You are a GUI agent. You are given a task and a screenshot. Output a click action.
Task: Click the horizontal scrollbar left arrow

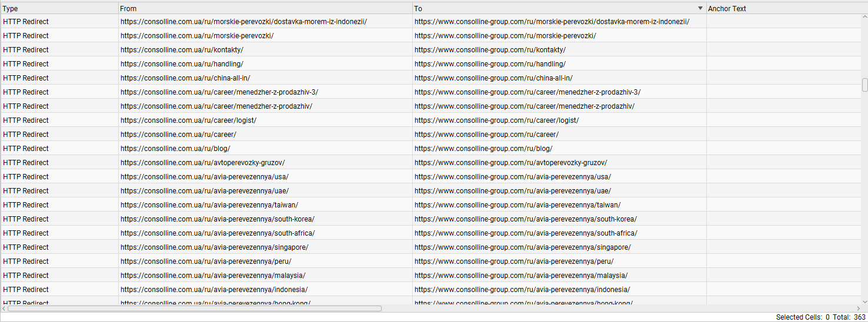pyautogui.click(x=4, y=308)
